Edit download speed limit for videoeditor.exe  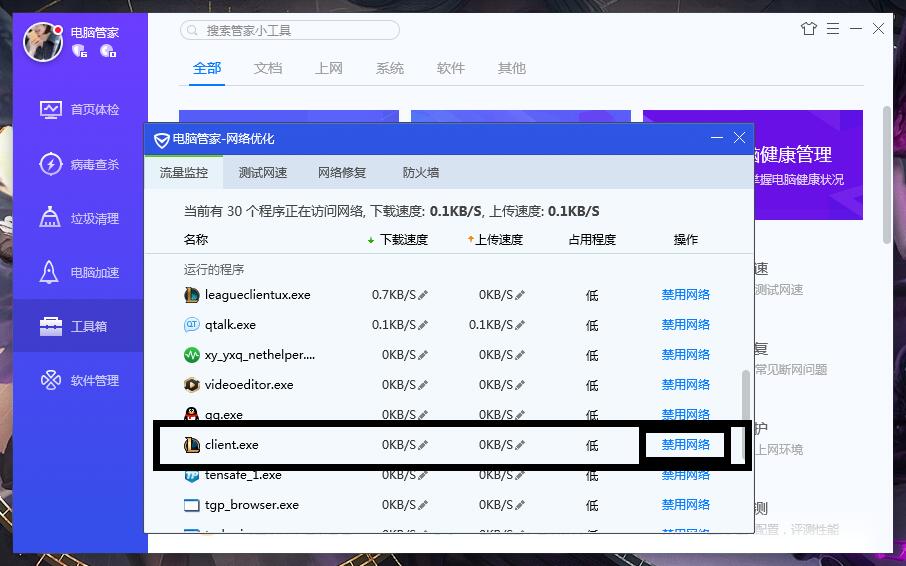(x=423, y=385)
